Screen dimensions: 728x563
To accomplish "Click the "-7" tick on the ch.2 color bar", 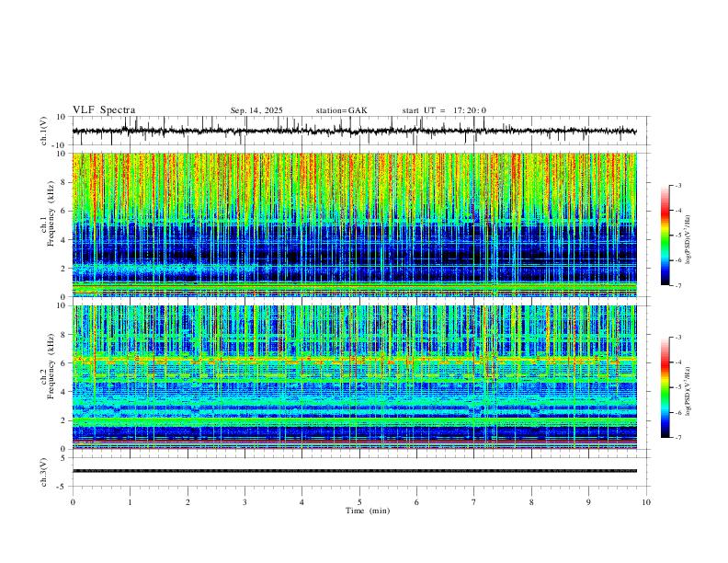I will tap(678, 438).
